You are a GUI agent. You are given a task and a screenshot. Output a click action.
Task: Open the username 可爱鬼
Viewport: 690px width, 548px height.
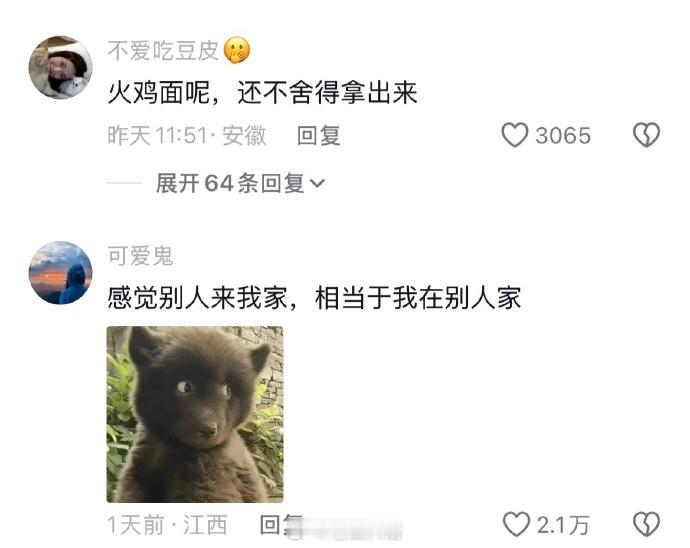pyautogui.click(x=140, y=256)
